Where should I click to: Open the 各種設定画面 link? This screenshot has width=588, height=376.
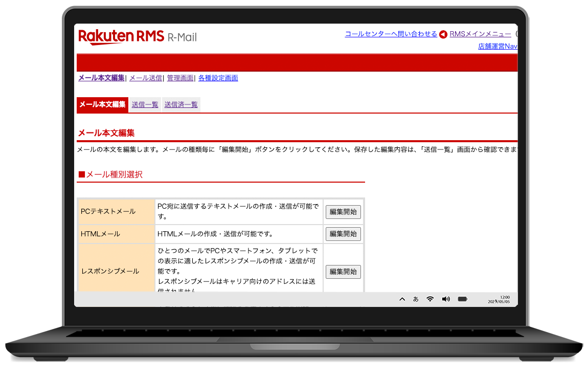(x=218, y=78)
